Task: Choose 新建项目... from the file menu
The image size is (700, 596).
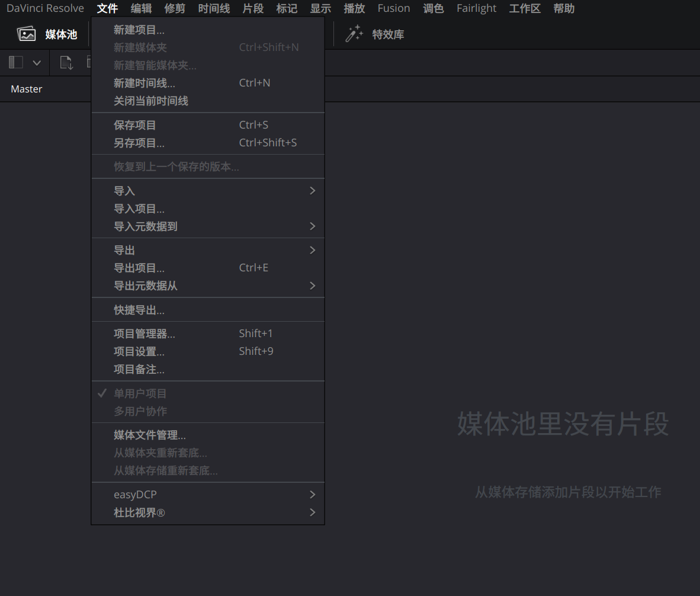Action: 208,30
